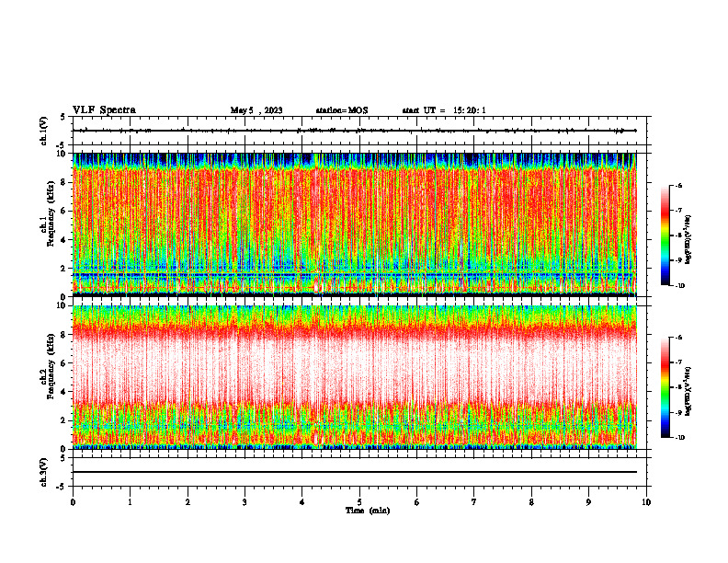Click the ch.2 spectrogram plot
Image resolution: width=728 pixels, height=563 pixels.
355,377
